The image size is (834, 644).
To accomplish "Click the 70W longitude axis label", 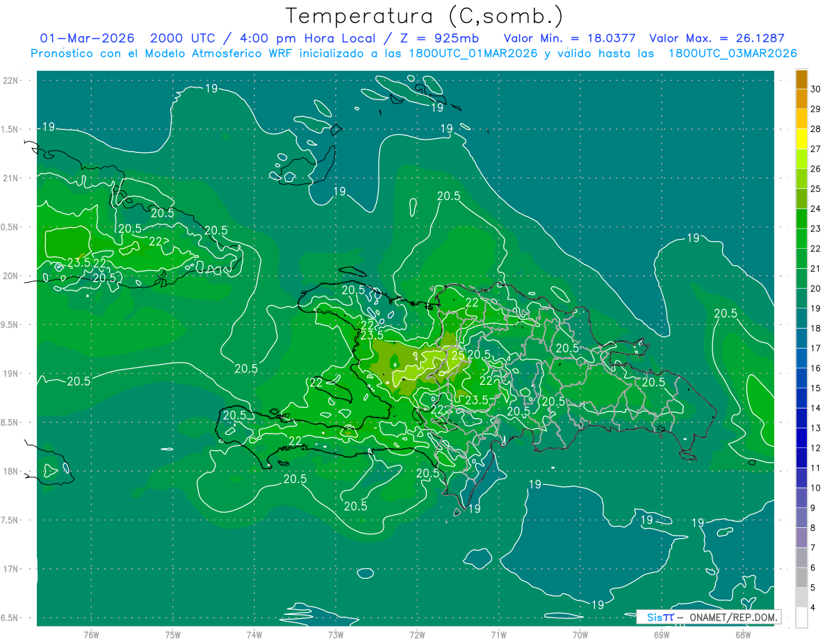I will 580,634.
